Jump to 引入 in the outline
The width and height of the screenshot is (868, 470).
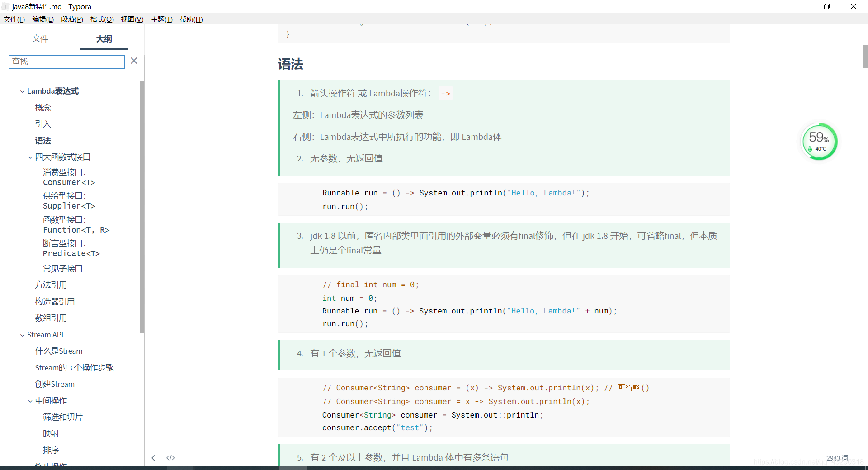click(43, 124)
